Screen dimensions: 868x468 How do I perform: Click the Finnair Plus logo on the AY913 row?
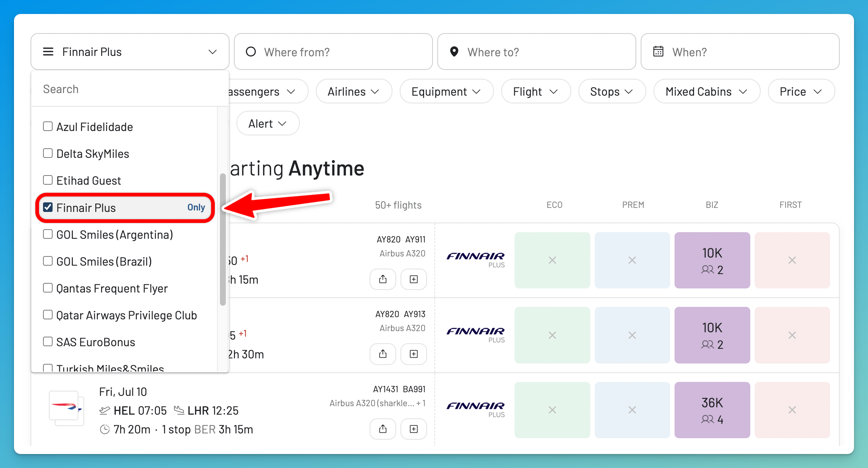476,335
